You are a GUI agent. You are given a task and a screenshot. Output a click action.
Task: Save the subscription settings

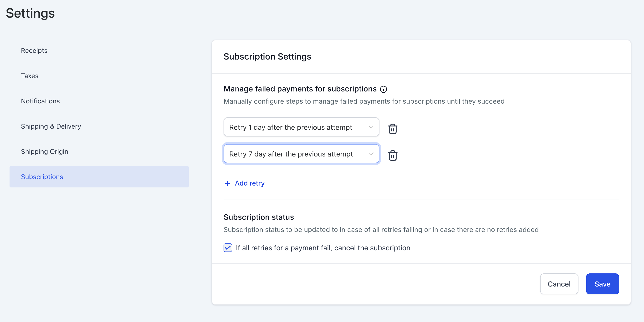(x=602, y=284)
